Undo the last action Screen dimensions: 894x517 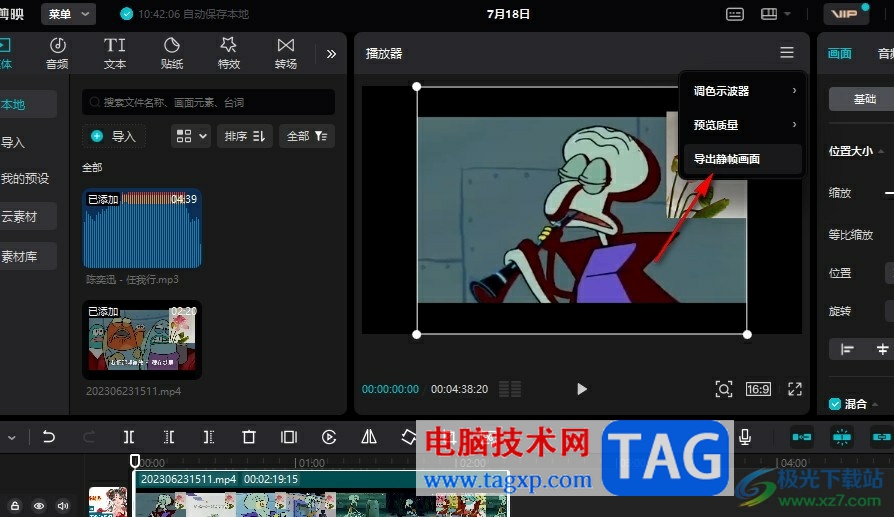49,437
